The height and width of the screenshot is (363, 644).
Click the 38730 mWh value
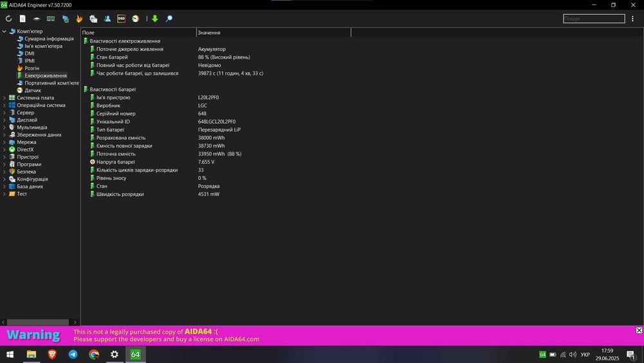coord(211,146)
